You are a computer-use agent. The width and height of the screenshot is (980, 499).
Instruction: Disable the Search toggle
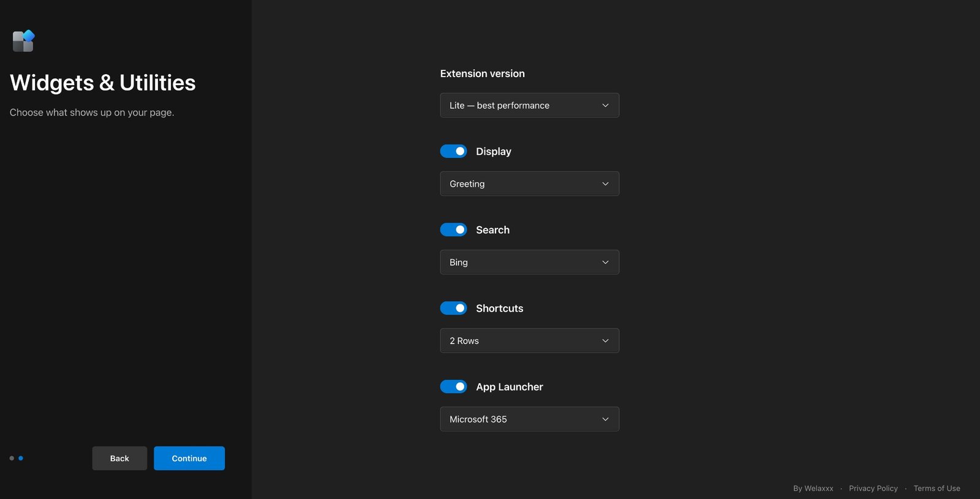tap(453, 230)
